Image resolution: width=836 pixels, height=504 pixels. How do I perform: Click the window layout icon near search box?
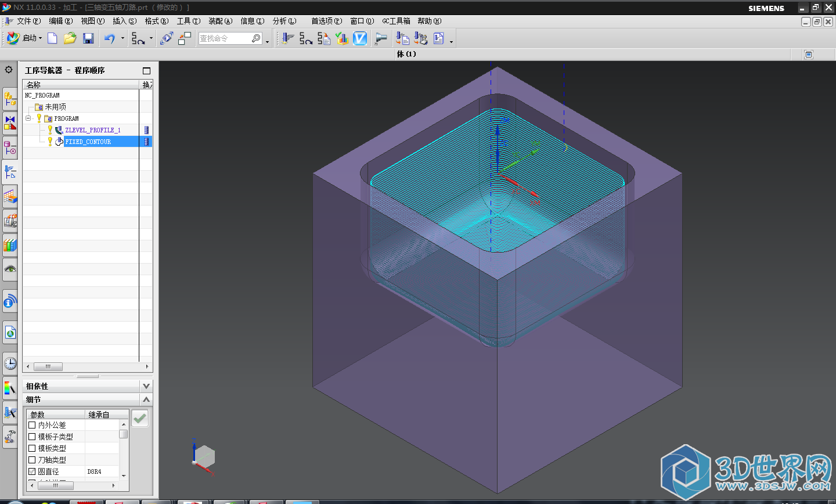185,38
